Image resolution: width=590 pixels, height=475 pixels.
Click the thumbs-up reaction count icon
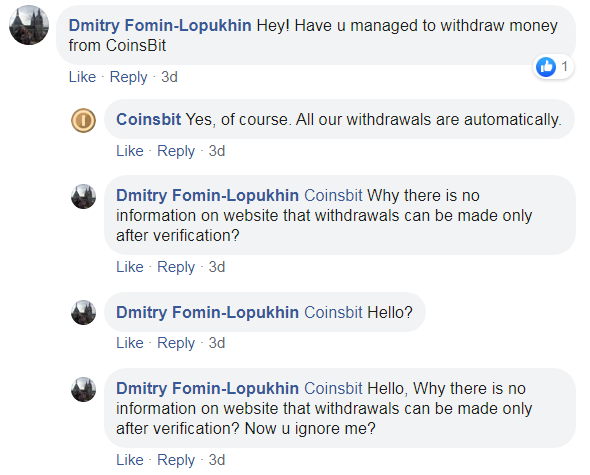pyautogui.click(x=546, y=67)
